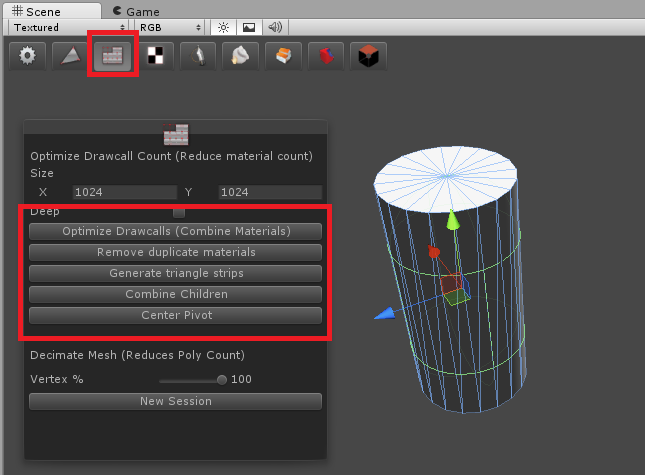
Task: Select the pen nib tool icon
Action: click(198, 56)
